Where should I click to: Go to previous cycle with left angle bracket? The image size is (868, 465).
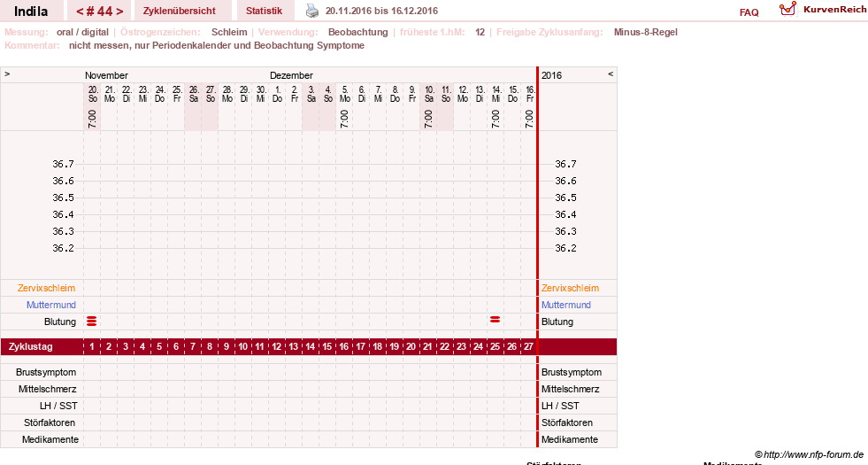80,12
